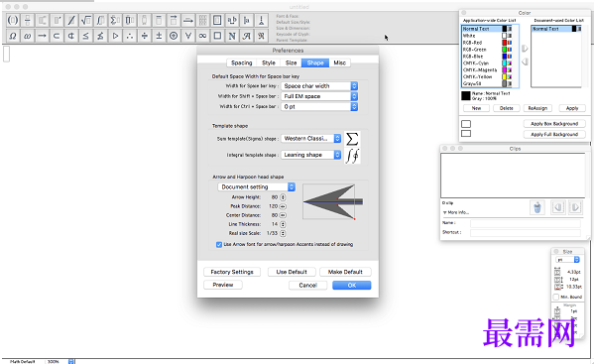Screen dimensions: 594x364
Task: Insert a slash fraction template
Action: click(x=70, y=20)
